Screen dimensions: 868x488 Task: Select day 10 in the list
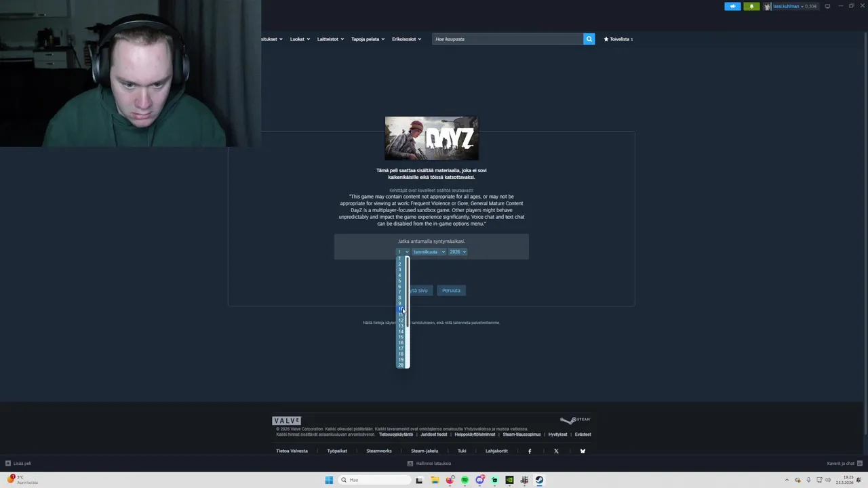click(x=401, y=309)
